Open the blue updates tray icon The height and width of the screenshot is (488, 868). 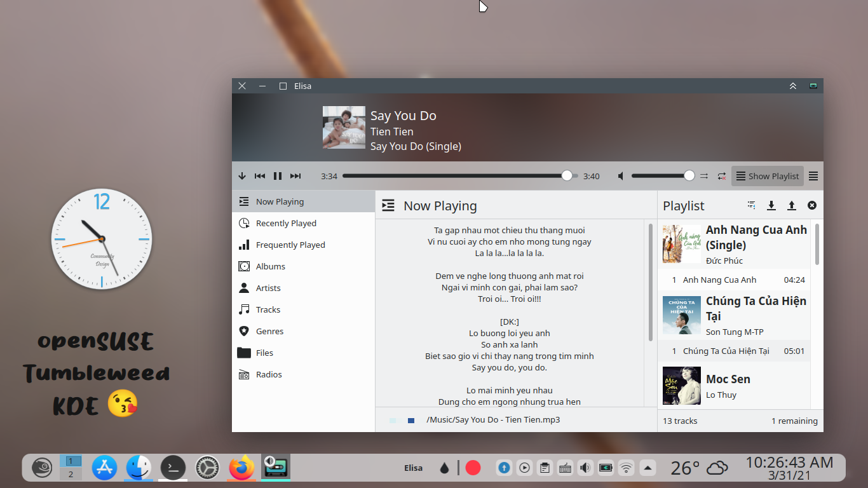pyautogui.click(x=504, y=468)
